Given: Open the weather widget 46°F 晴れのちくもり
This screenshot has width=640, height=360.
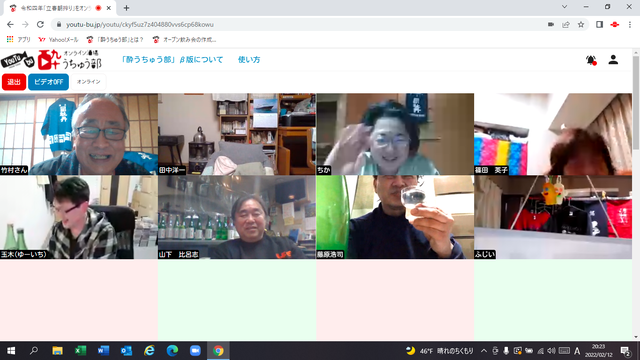Looking at the screenshot, I should [440, 351].
